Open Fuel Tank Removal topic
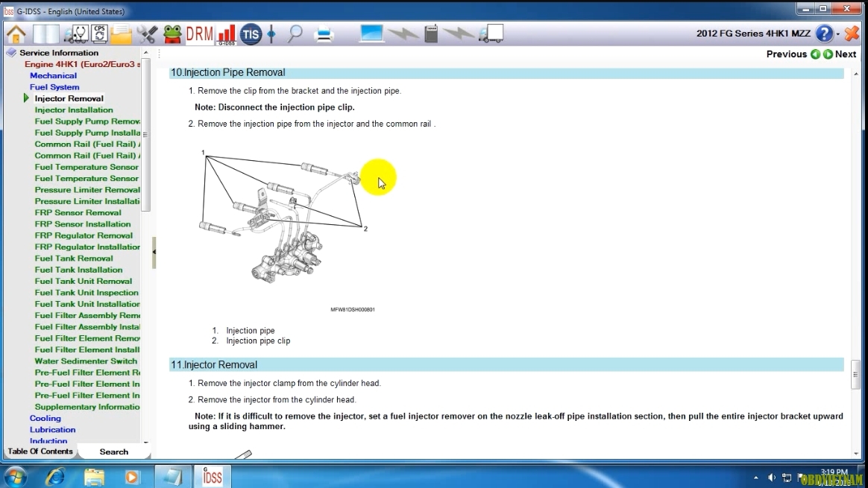 [x=74, y=259]
